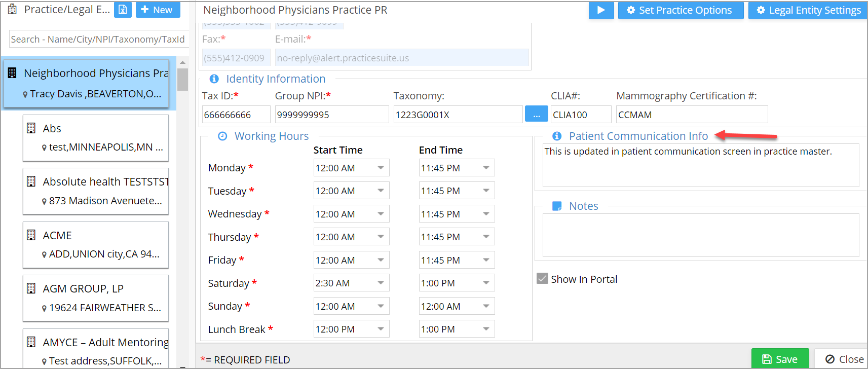Click the blue play arrow button
This screenshot has height=369, width=868.
pos(601,10)
